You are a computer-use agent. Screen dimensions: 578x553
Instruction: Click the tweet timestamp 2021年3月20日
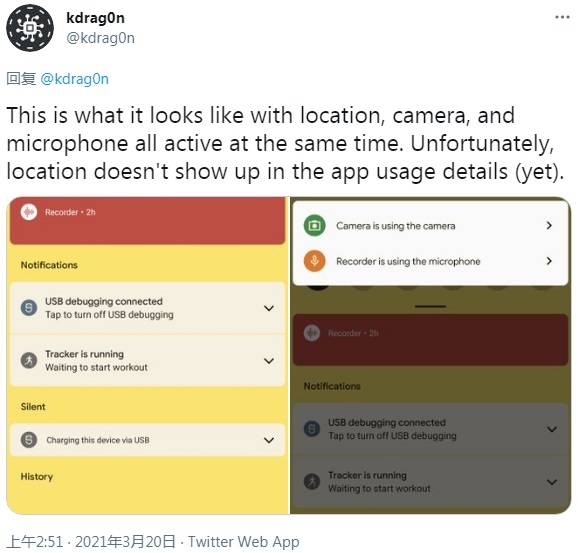coord(125,542)
